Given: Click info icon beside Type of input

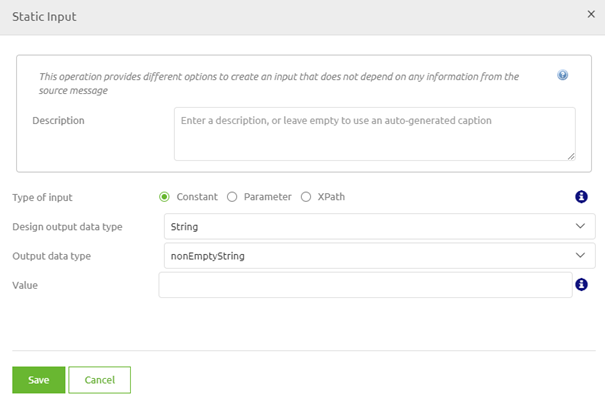Looking at the screenshot, I should (581, 197).
